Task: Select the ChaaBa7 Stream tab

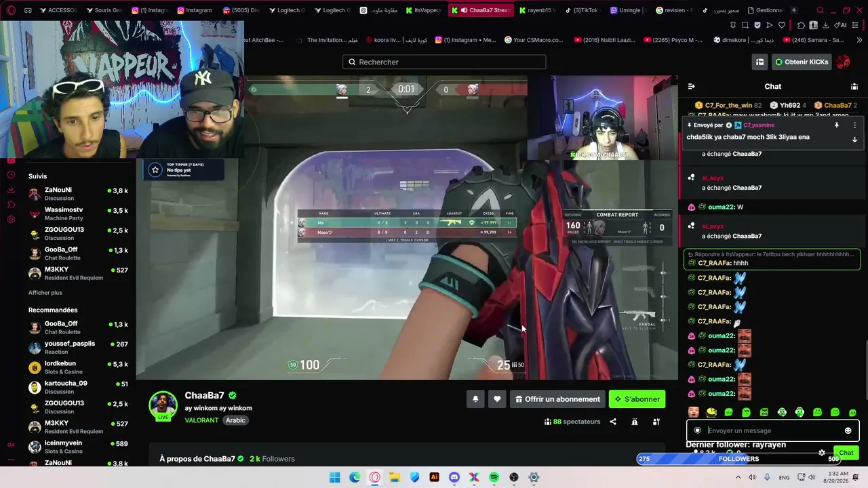Action: [481, 10]
